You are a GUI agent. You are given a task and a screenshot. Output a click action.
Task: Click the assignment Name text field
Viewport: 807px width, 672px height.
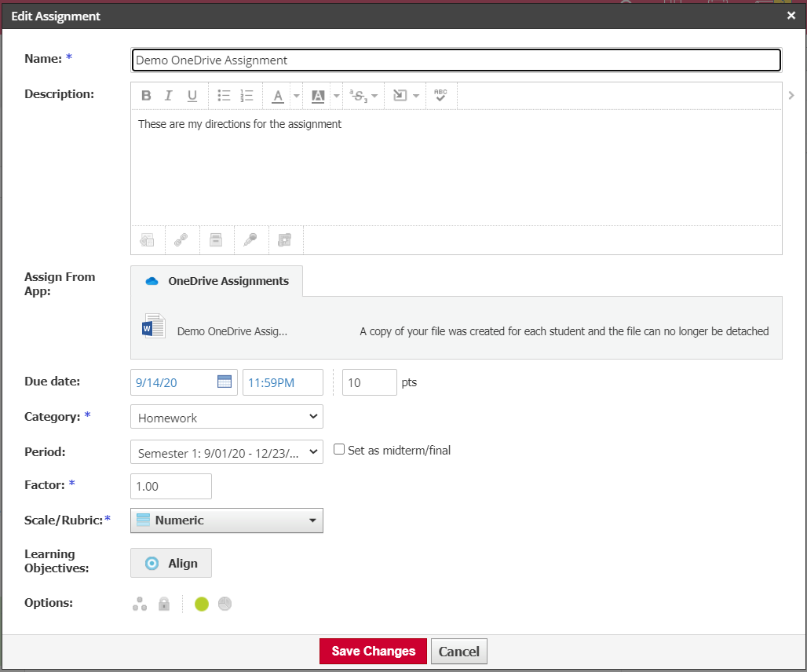click(455, 60)
